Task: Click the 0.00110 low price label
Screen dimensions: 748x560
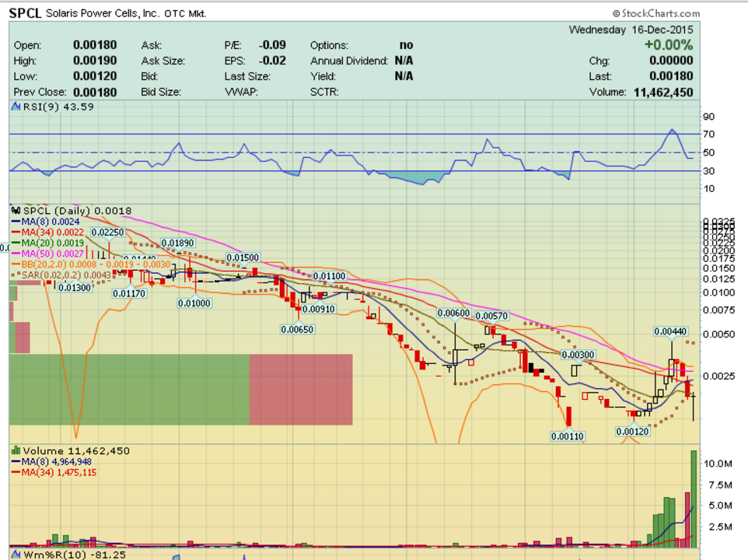Action: click(x=568, y=436)
